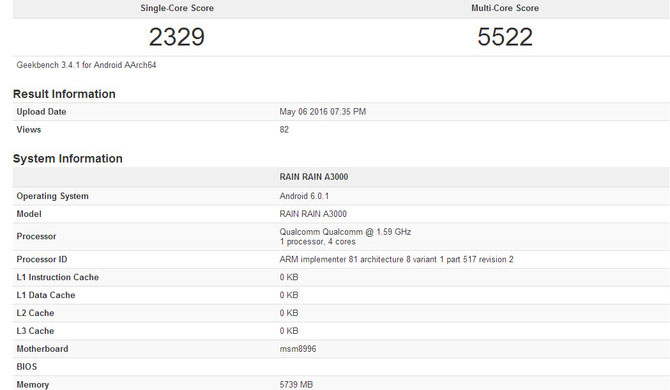Click the Motherboard label
The width and height of the screenshot is (670, 390).
[x=42, y=349]
